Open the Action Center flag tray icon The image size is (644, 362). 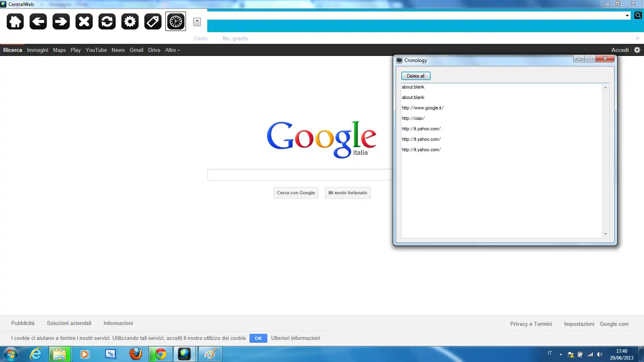(x=571, y=354)
